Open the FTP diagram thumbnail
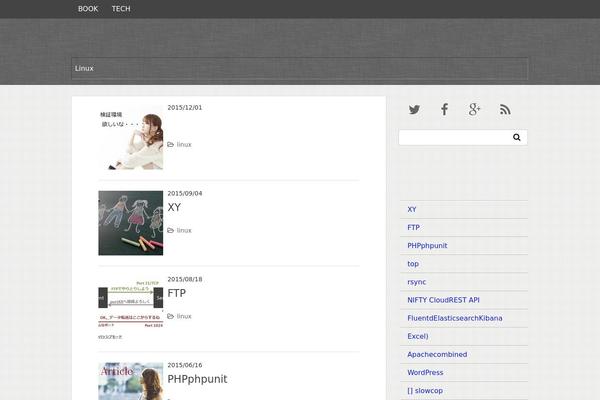The height and width of the screenshot is (400, 600). 130,309
